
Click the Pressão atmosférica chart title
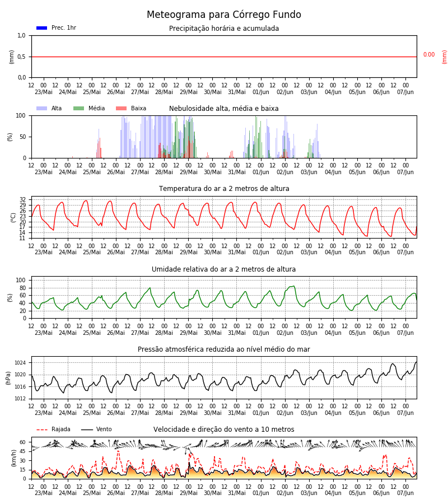point(224,349)
